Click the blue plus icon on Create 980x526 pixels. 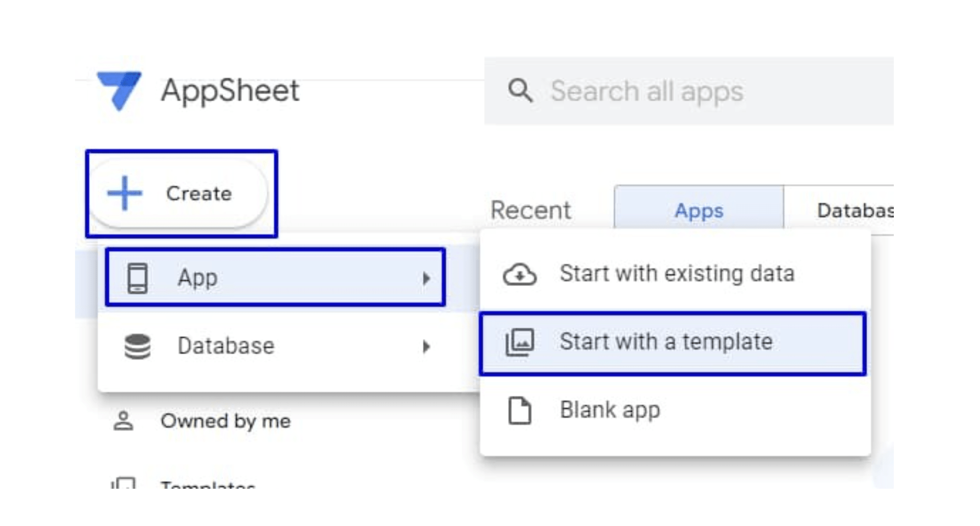(x=125, y=193)
